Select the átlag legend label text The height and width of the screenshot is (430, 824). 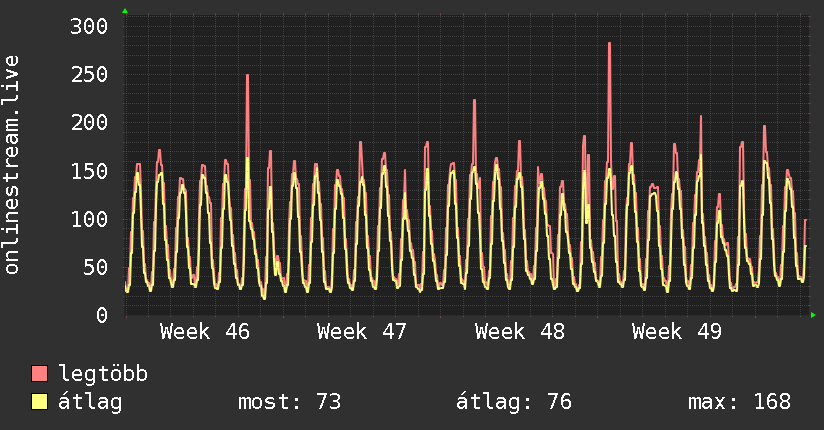[90, 402]
